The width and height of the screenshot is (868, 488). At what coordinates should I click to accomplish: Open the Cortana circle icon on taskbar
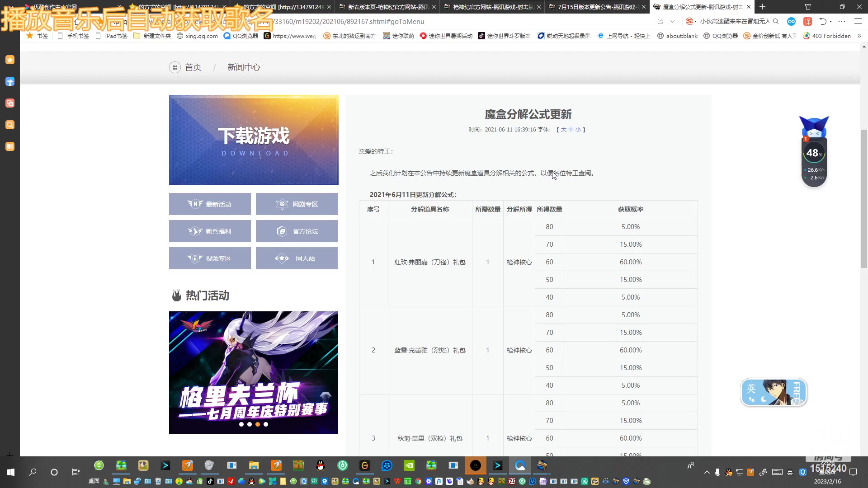coord(54,472)
